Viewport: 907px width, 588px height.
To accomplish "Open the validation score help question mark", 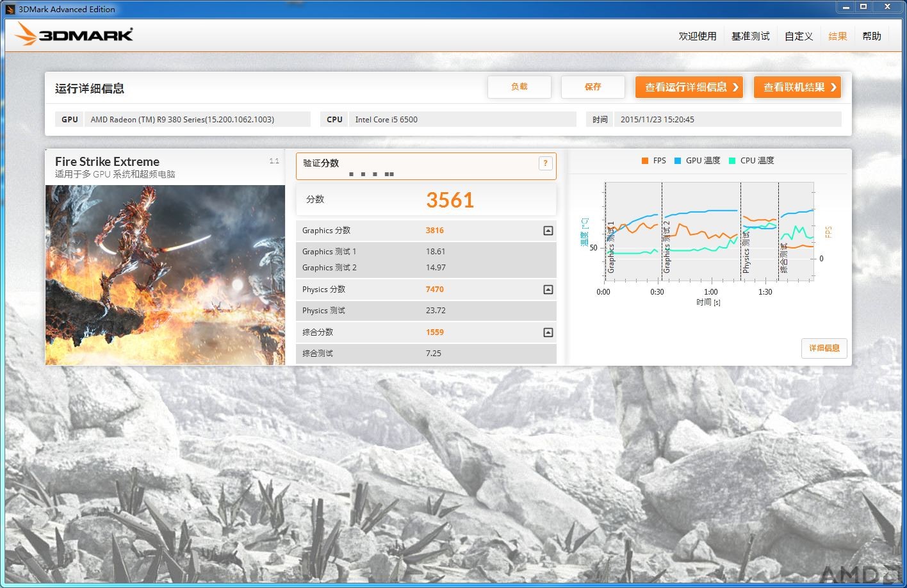I will tap(545, 163).
